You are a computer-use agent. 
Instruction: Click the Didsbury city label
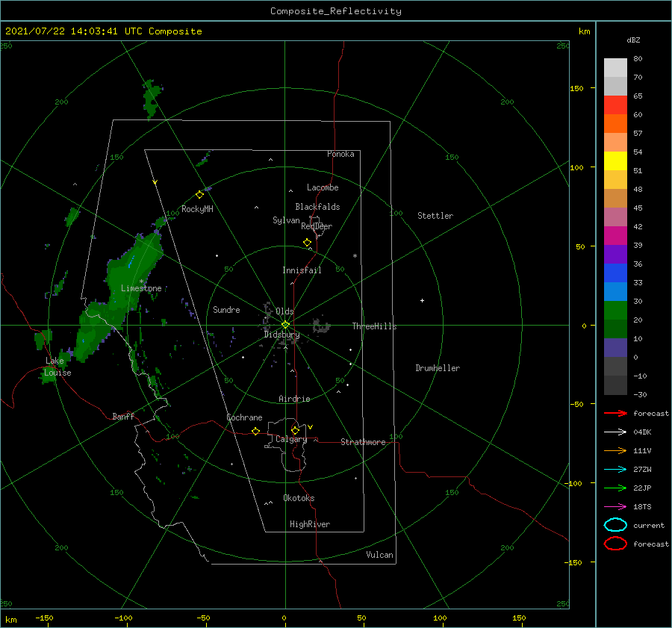[x=281, y=335]
